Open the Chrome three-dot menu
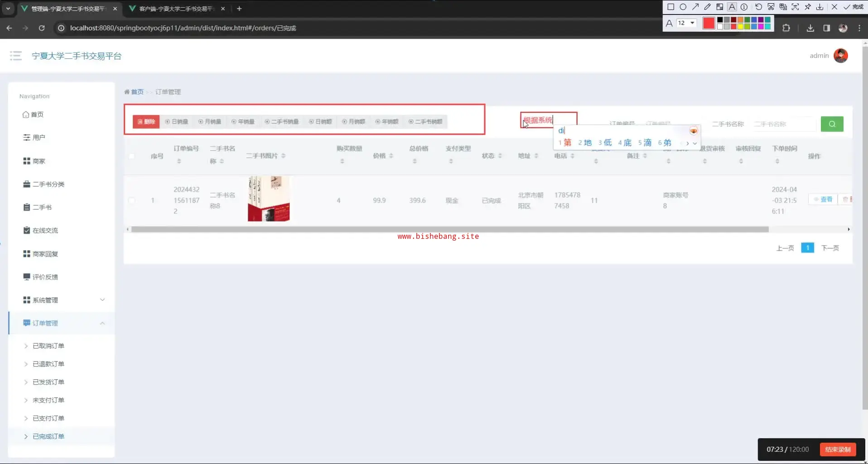This screenshot has width=868, height=464. (x=859, y=28)
